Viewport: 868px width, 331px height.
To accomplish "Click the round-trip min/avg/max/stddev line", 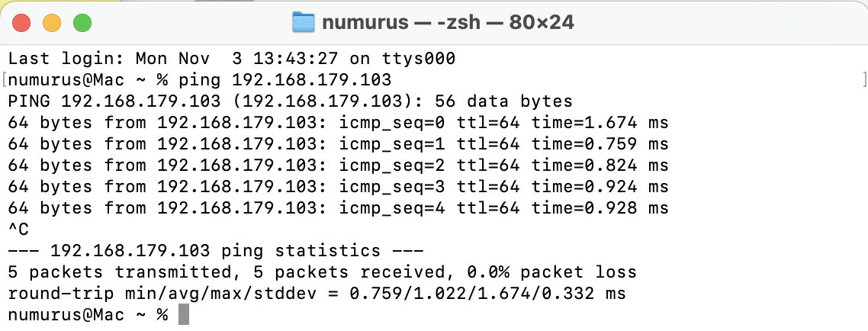I will (317, 294).
